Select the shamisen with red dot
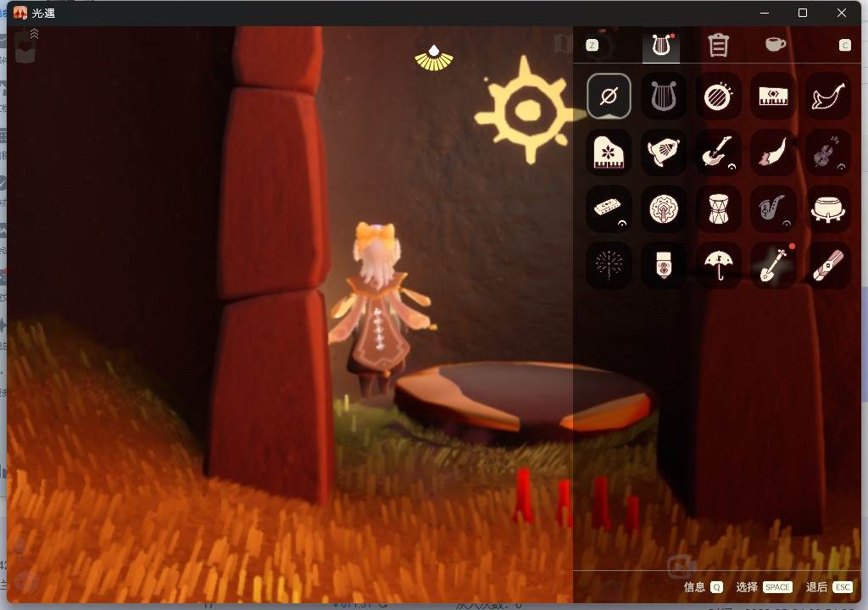This screenshot has height=610, width=868. [773, 264]
